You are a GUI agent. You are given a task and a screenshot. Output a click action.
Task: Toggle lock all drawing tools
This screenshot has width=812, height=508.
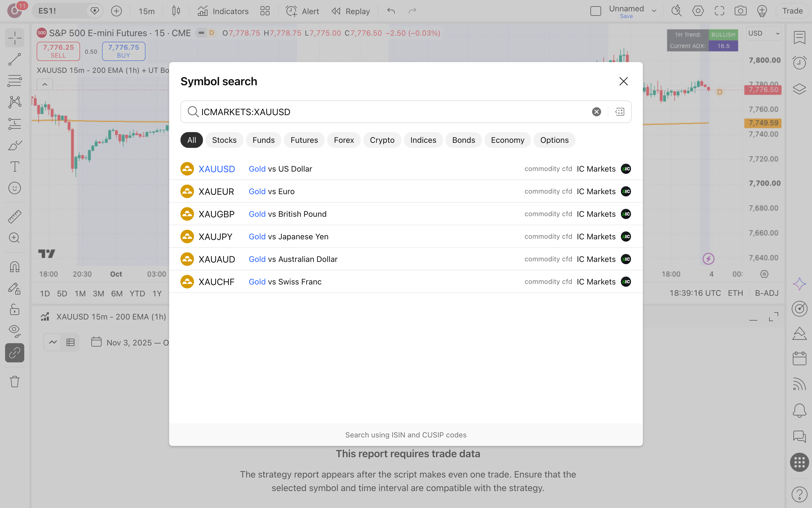pyautogui.click(x=15, y=309)
